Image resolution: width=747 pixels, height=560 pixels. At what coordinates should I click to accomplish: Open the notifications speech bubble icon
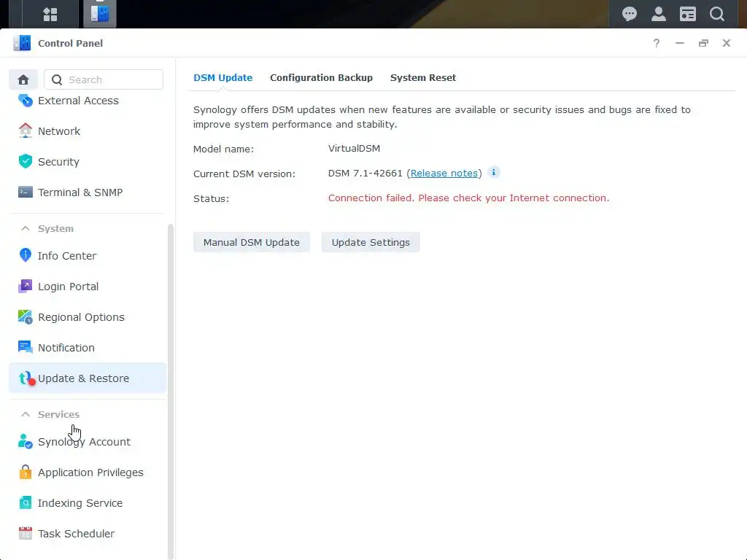pyautogui.click(x=630, y=14)
